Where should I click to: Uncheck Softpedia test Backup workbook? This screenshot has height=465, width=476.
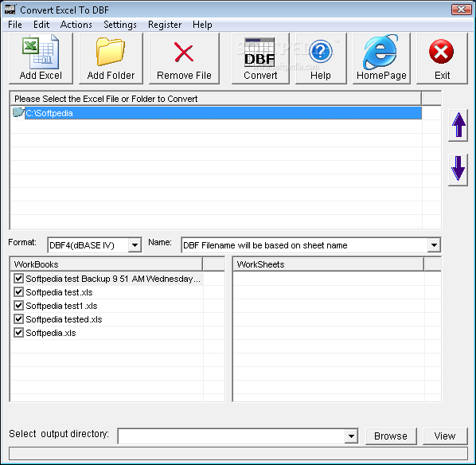click(x=19, y=278)
